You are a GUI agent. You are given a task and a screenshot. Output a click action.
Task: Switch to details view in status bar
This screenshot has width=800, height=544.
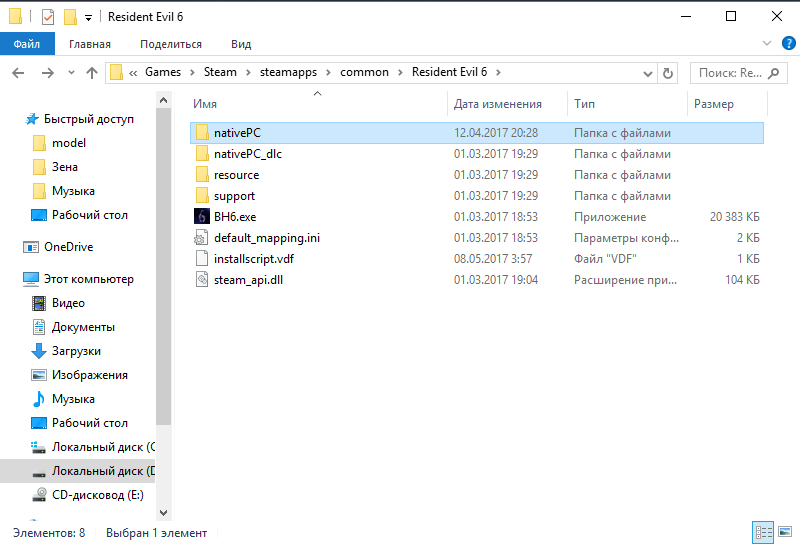(x=763, y=532)
